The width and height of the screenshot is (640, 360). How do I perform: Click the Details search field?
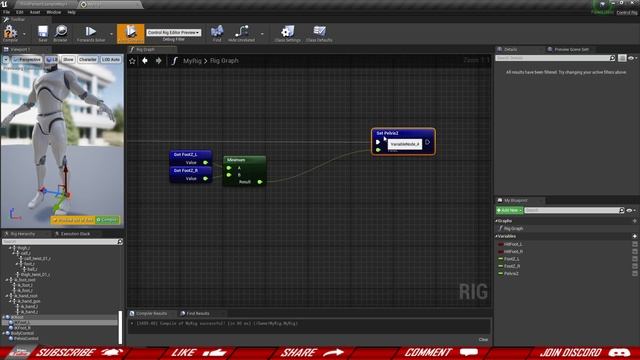point(555,58)
